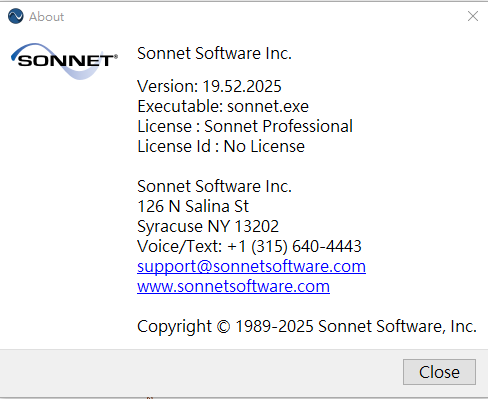Click the SONNET logo image
Viewport: 488px width, 399px height.
coord(64,61)
